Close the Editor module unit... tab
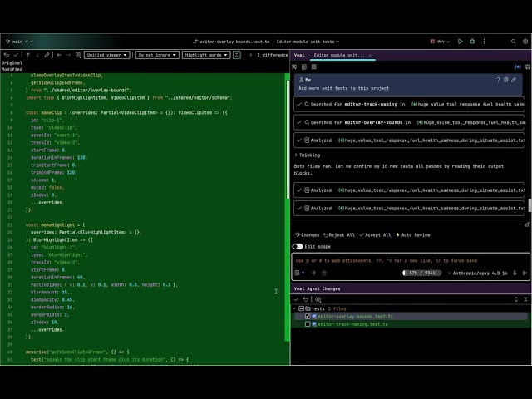Image resolution: width=532 pixels, height=399 pixels. click(x=370, y=56)
